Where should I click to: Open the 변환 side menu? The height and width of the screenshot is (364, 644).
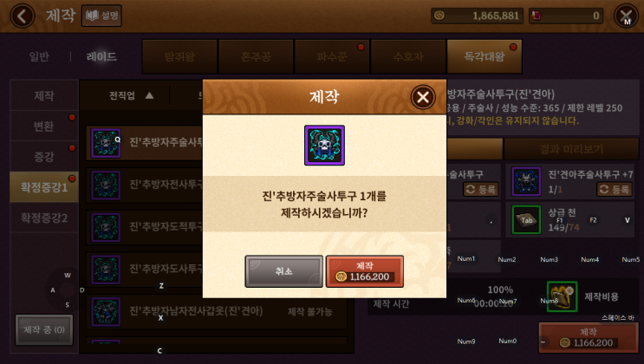point(44,127)
